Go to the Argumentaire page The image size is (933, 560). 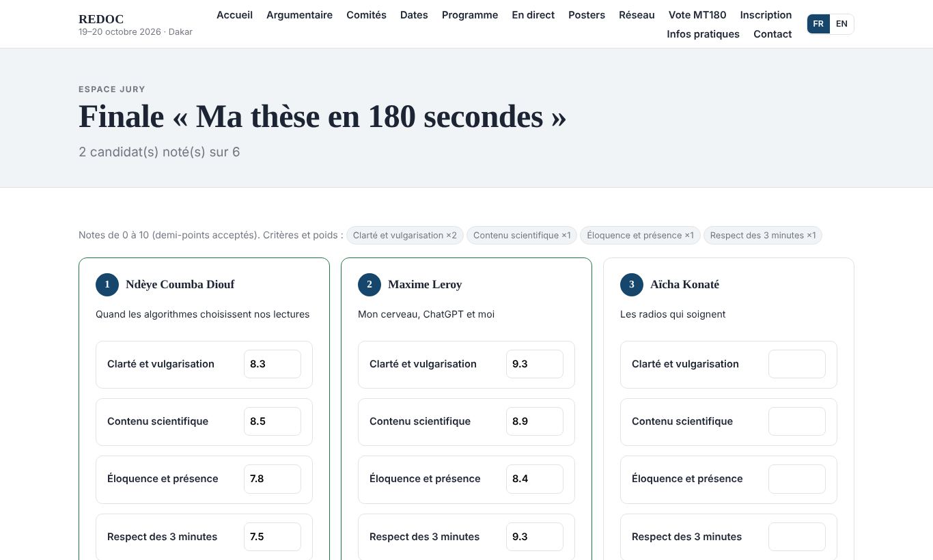(x=299, y=15)
